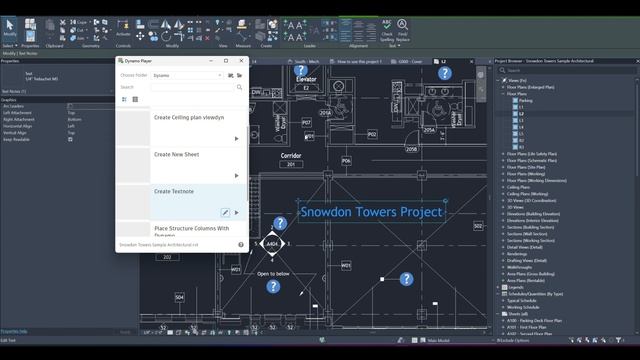
Task: Click the sort icon in Dynamo Player
Action: [124, 99]
